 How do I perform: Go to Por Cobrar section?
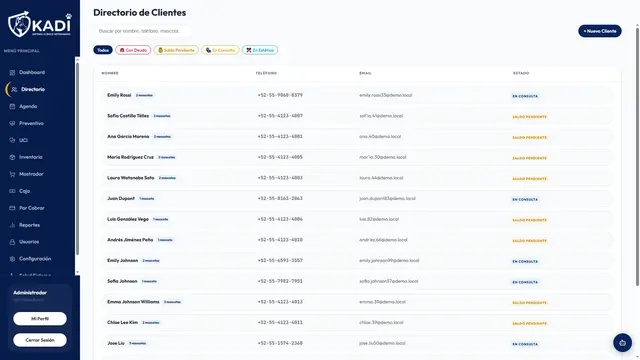pos(31,208)
